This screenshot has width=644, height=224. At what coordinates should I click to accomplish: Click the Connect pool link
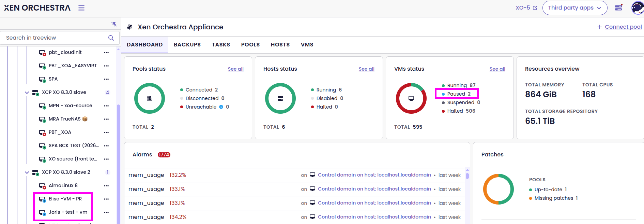click(619, 27)
